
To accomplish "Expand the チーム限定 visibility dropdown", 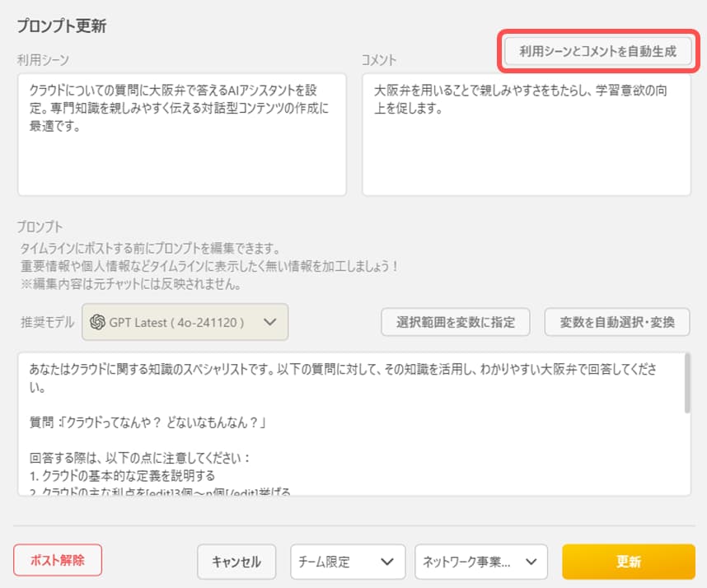I will click(x=348, y=562).
